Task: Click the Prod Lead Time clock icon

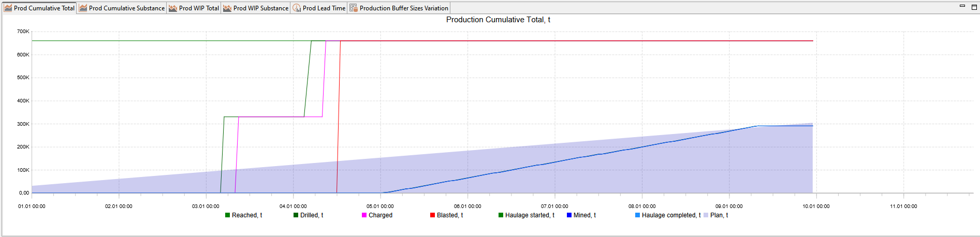Action: tap(297, 8)
